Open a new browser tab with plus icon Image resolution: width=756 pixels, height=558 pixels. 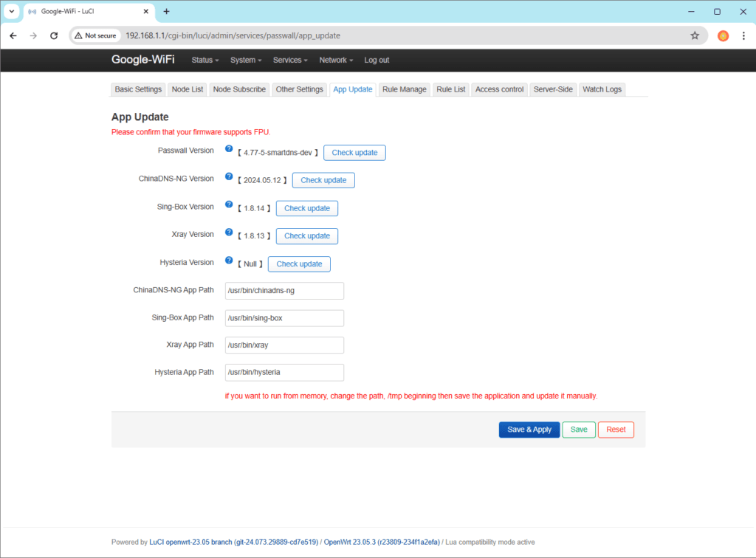166,11
